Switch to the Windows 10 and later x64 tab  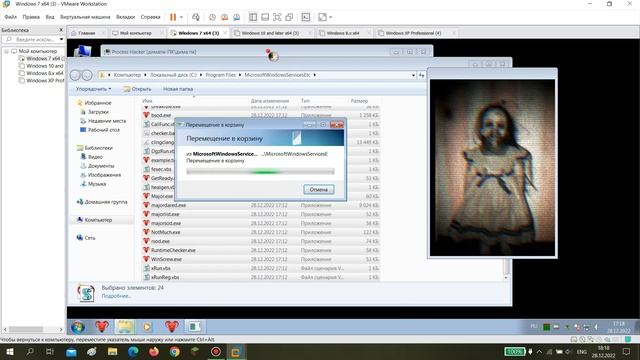270,33
